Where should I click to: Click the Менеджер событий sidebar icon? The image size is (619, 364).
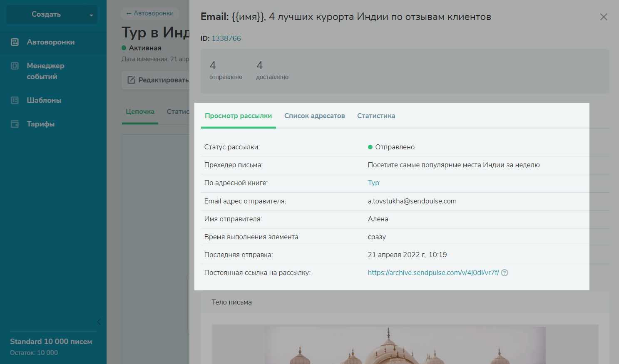coord(15,66)
